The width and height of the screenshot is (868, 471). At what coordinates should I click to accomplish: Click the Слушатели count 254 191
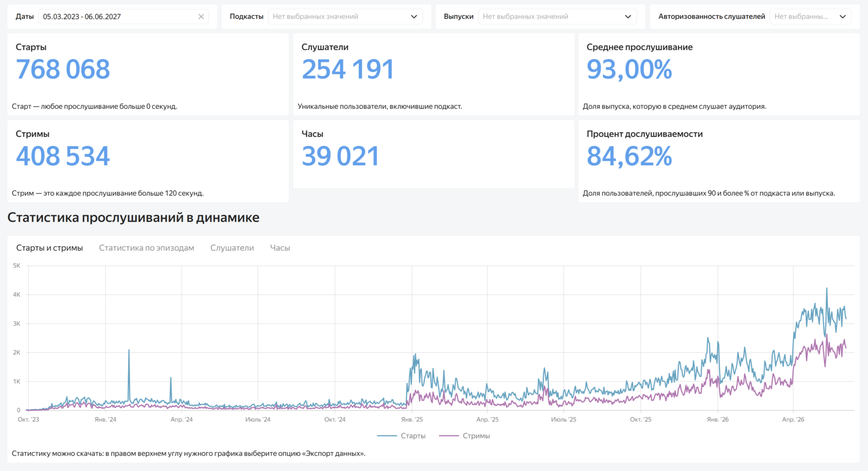click(x=348, y=69)
